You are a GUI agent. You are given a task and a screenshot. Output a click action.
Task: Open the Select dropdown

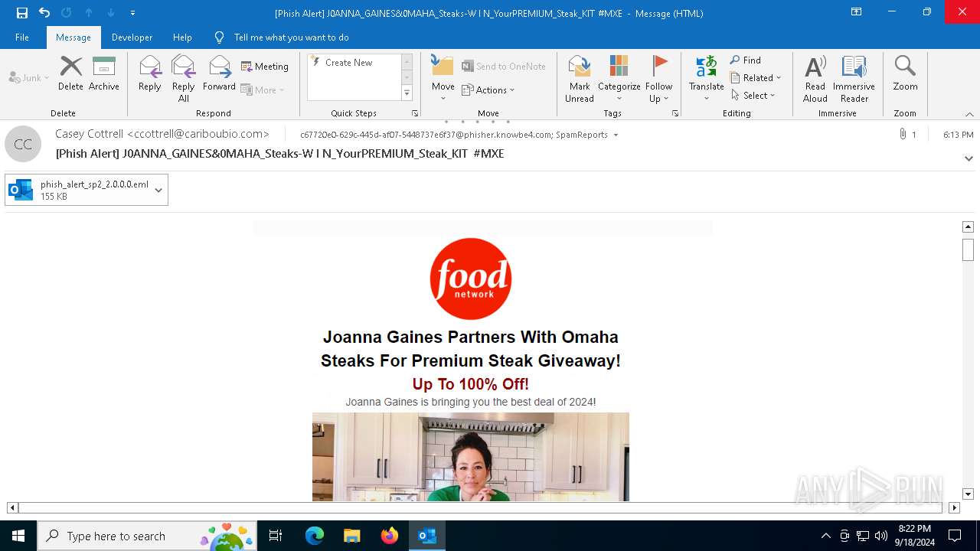753,96
